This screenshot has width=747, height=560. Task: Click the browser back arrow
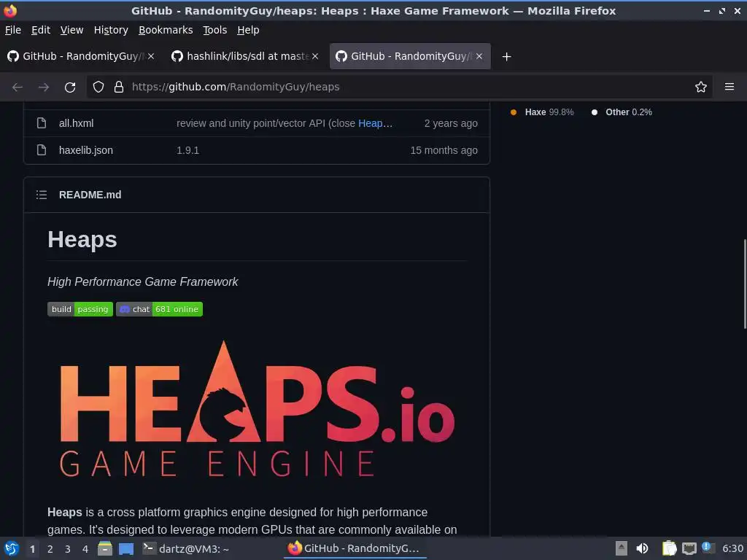(18, 87)
